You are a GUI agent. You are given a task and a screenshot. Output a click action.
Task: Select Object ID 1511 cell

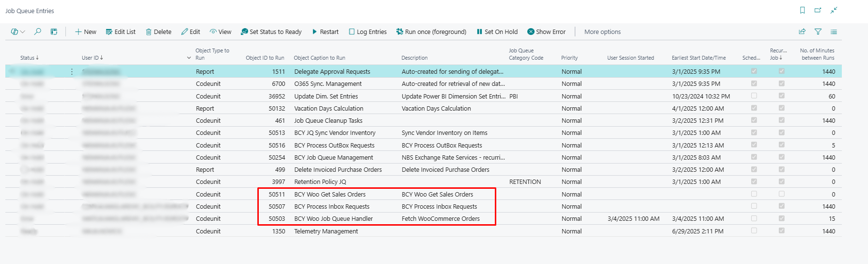[x=279, y=72]
